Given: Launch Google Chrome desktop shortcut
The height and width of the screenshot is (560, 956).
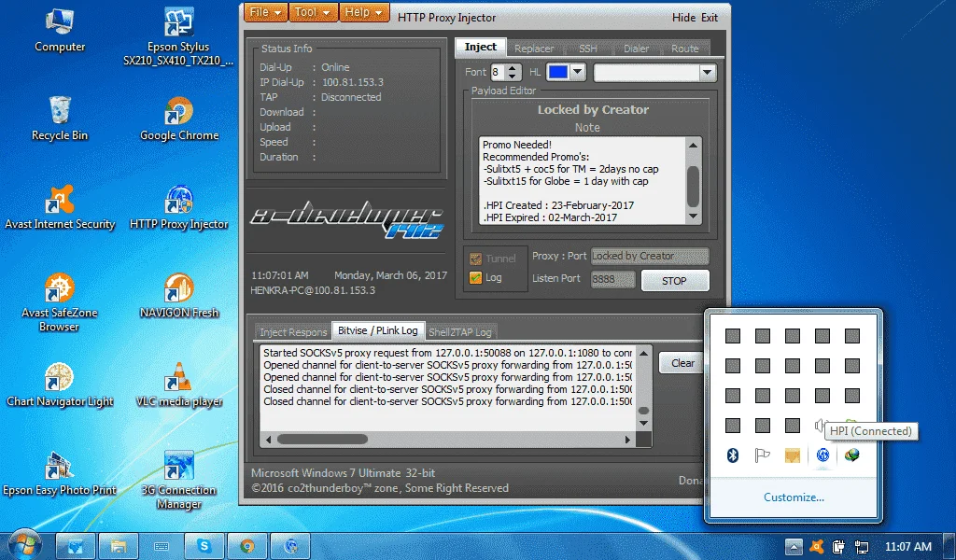Looking at the screenshot, I should (178, 119).
